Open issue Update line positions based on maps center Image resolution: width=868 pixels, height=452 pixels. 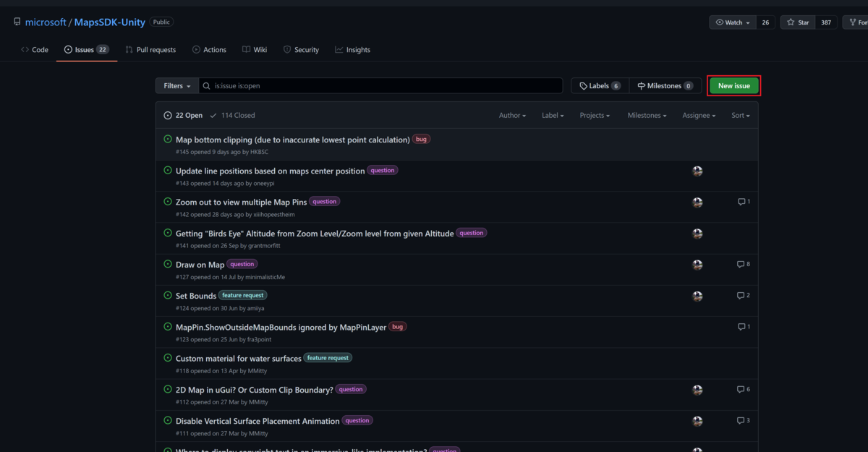tap(271, 171)
